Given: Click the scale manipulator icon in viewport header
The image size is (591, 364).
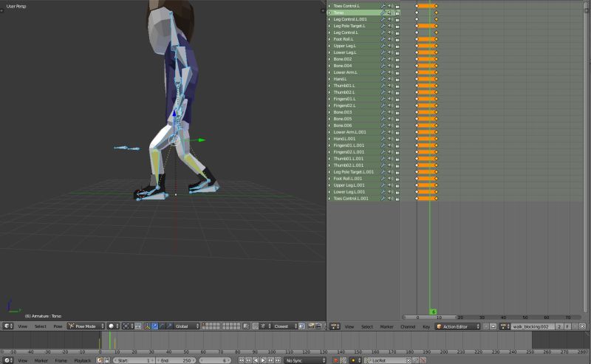Looking at the screenshot, I should 169,326.
